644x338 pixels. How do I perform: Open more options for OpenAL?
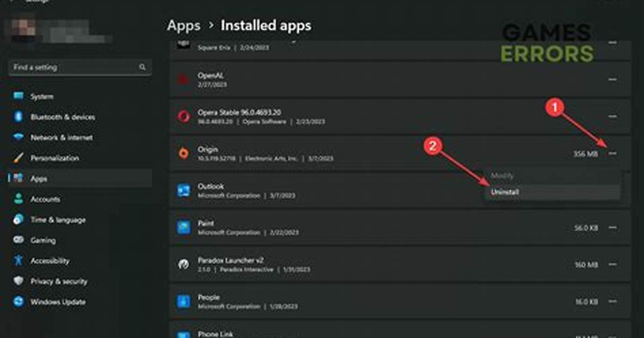[612, 79]
